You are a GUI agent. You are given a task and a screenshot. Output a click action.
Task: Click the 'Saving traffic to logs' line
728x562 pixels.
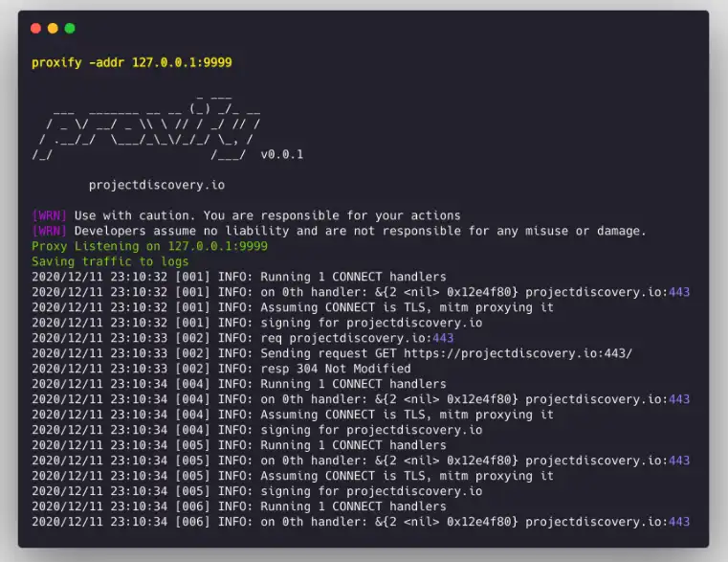(110, 261)
